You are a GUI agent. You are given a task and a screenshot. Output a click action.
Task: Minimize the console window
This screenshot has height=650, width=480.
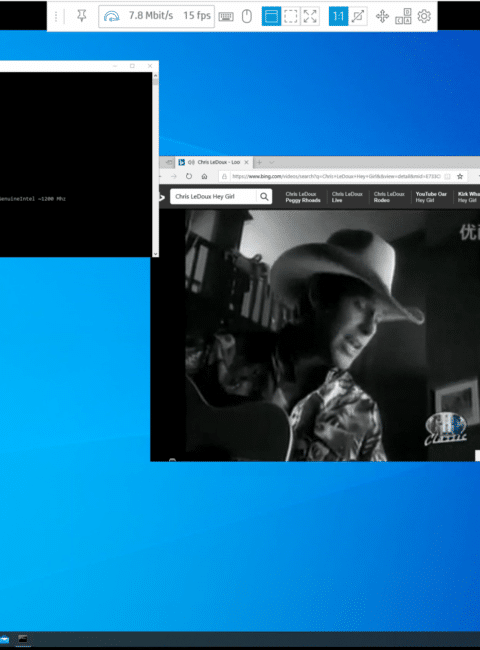[115, 66]
